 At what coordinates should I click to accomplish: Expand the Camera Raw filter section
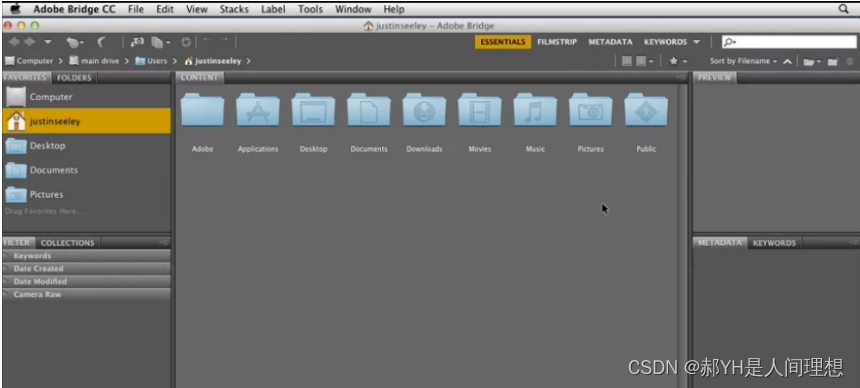coord(86,294)
